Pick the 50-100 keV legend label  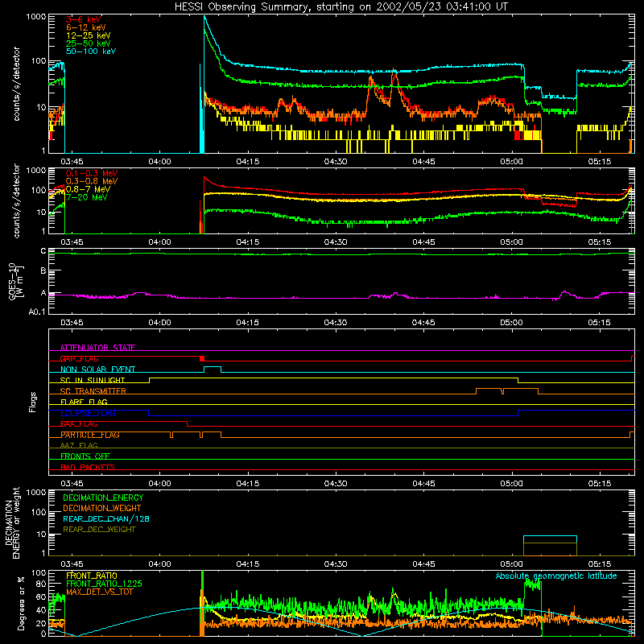91,52
